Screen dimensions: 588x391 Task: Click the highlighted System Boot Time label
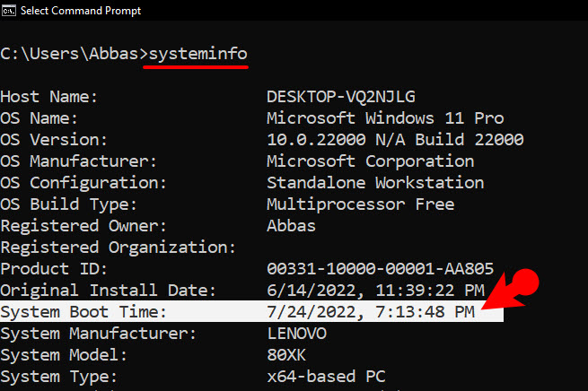[x=83, y=312]
